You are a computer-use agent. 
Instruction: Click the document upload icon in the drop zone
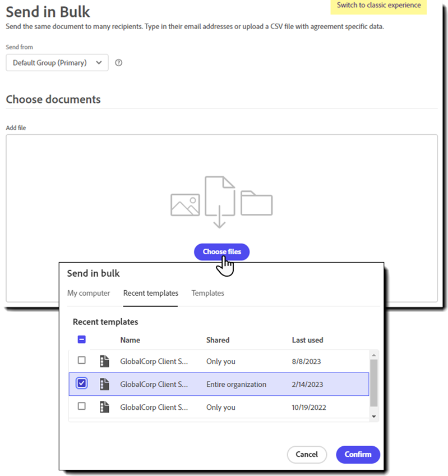221,196
